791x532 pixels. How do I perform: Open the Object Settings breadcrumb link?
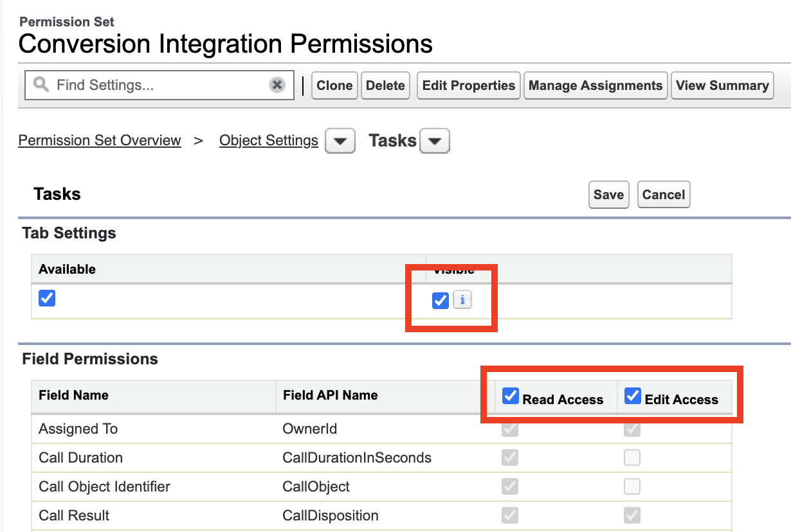click(x=269, y=140)
